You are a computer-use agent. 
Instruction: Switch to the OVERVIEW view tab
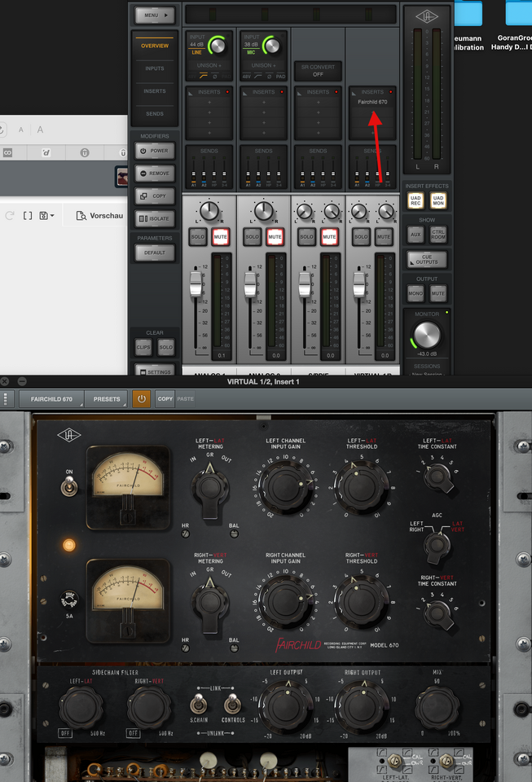155,46
